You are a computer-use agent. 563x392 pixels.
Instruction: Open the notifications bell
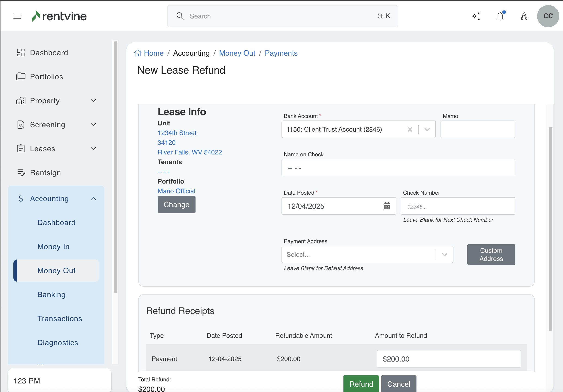[x=500, y=16]
